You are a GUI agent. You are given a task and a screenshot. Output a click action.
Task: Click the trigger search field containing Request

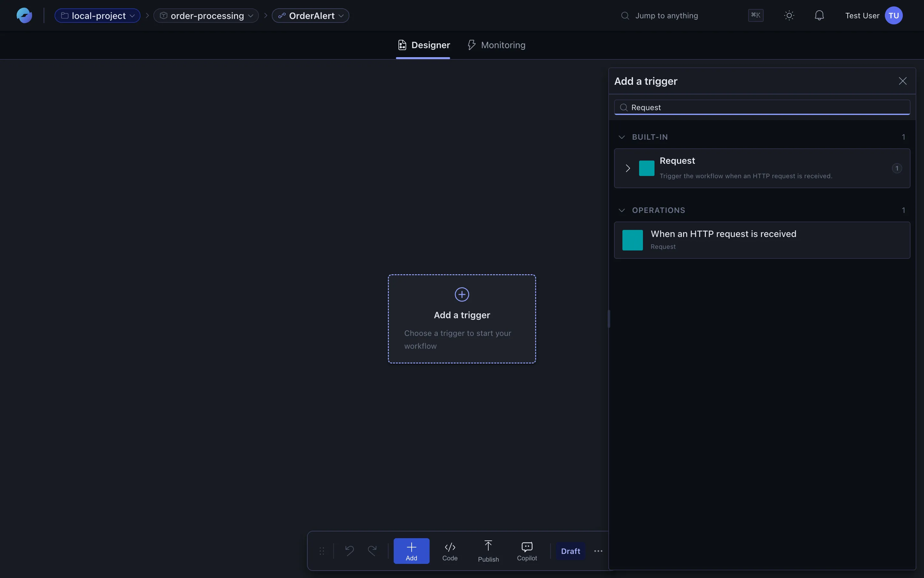[x=762, y=108]
